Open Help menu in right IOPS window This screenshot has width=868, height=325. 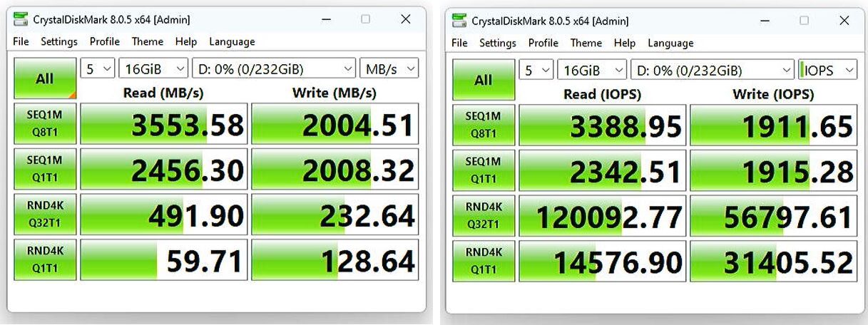625,43
